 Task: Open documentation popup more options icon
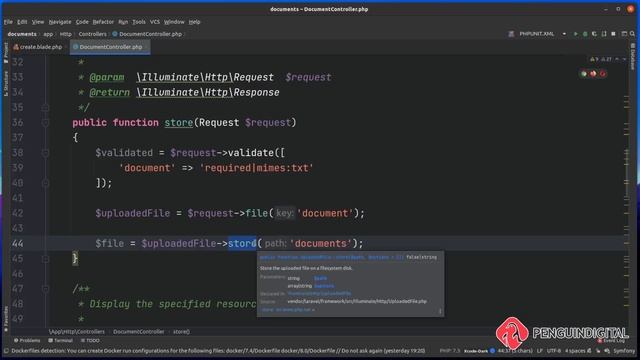coord(440,311)
